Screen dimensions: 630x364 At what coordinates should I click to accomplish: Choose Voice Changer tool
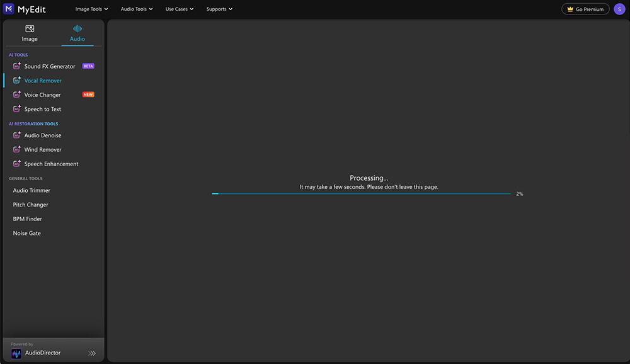[x=43, y=95]
